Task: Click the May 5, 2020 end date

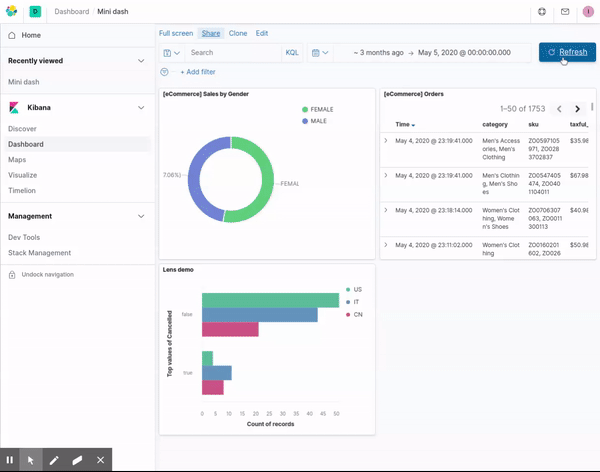Action: coord(464,53)
